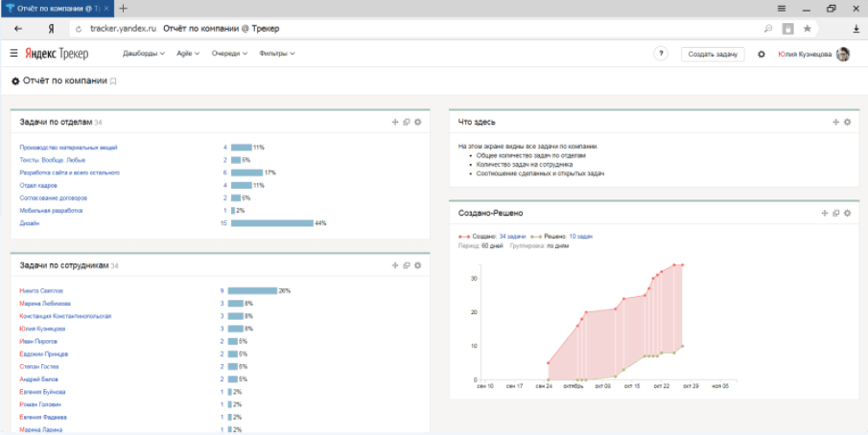The width and height of the screenshot is (868, 435).
Task: Open the Производство материальных вещей queue link
Action: [69, 148]
